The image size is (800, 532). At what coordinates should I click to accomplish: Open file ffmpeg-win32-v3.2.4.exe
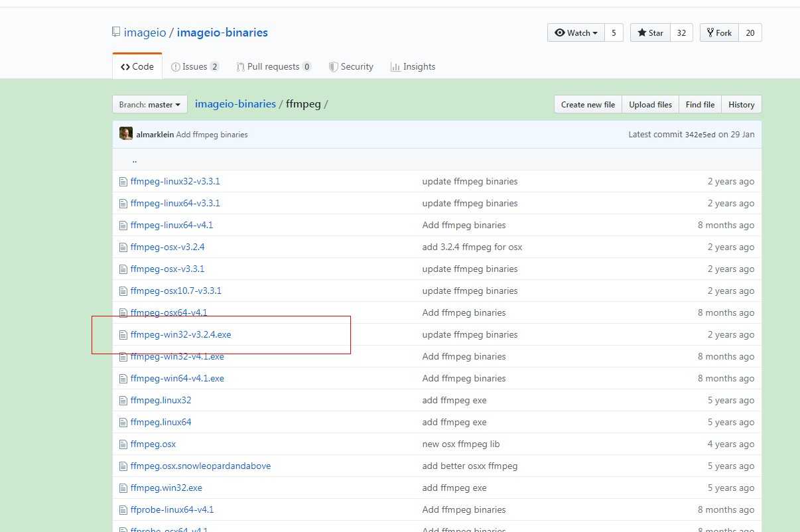pyautogui.click(x=180, y=334)
